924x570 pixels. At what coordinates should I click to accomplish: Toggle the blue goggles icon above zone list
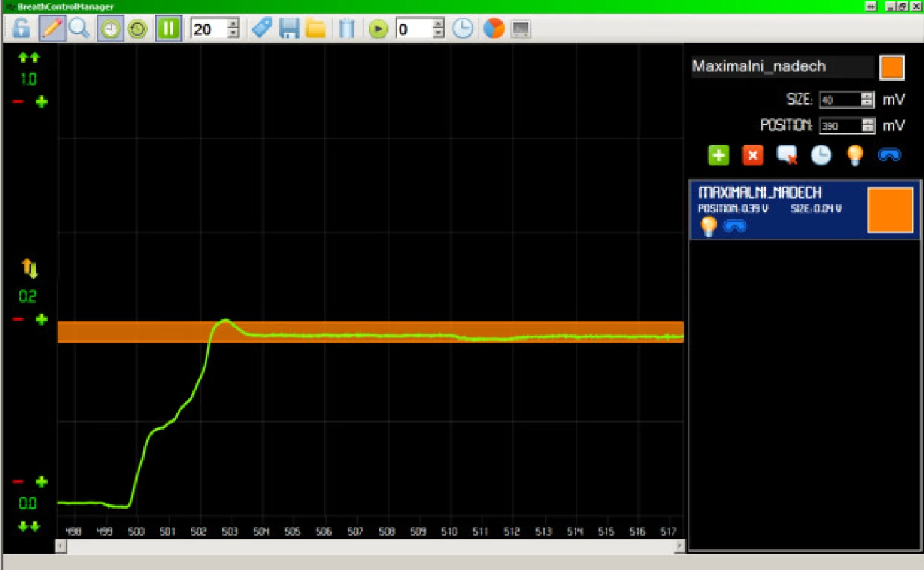(889, 155)
